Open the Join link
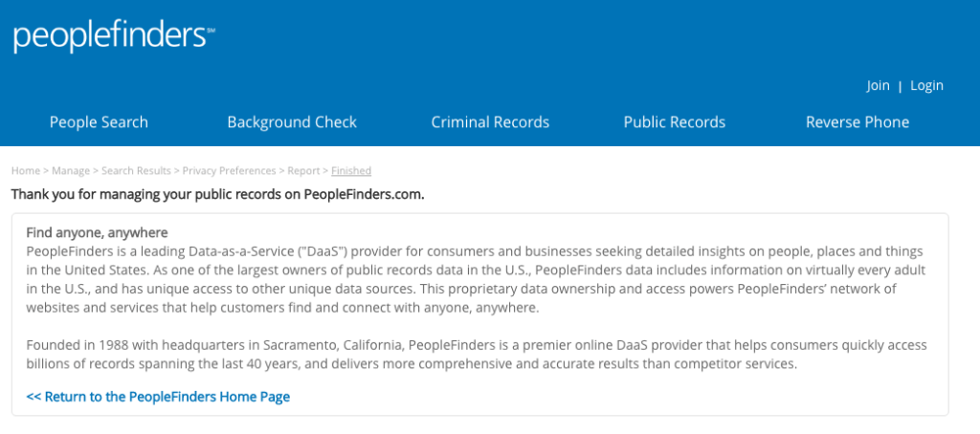The width and height of the screenshot is (980, 434). tap(878, 86)
